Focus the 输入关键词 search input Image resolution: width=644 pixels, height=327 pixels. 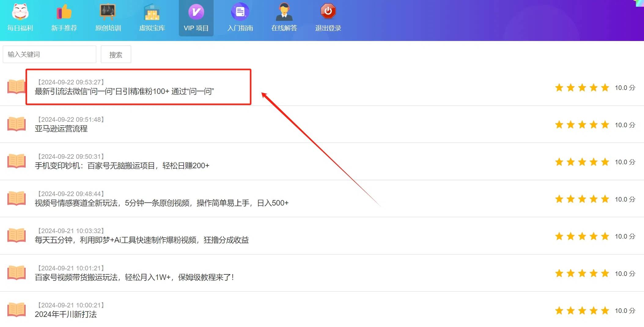pos(50,54)
